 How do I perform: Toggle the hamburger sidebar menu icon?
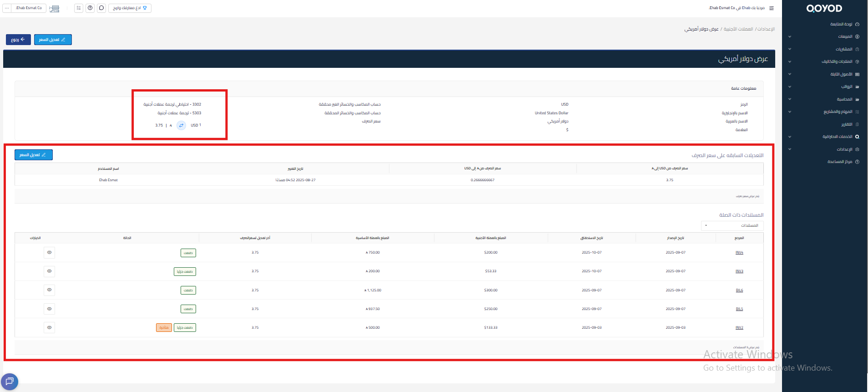(x=772, y=8)
